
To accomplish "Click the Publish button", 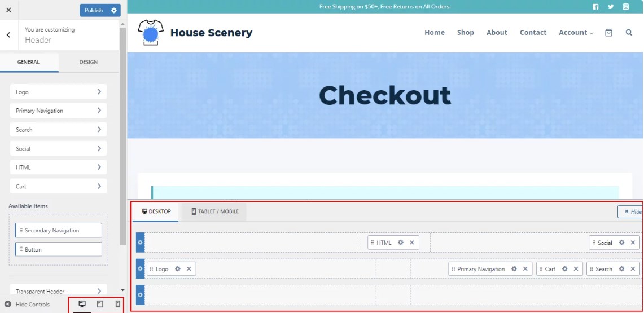I will (x=94, y=10).
